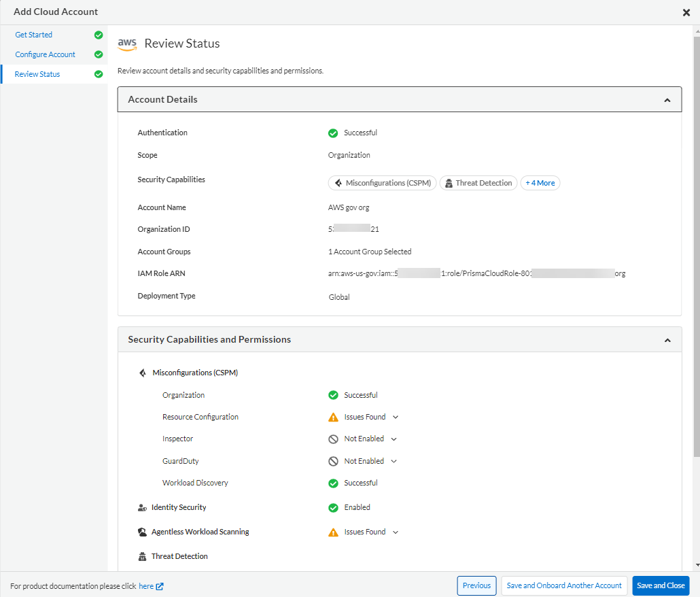Click the scrollbar down arrow
The height and width of the screenshot is (597, 700).
coord(697,565)
